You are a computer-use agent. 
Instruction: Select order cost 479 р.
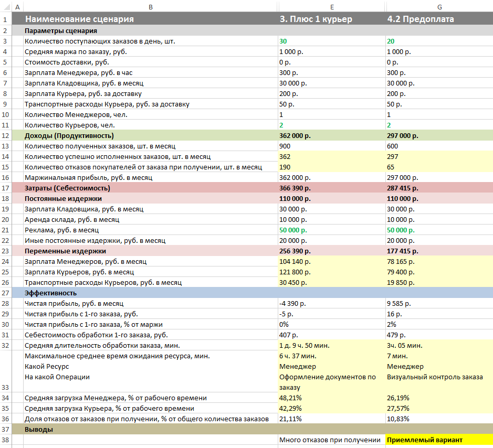point(396,335)
